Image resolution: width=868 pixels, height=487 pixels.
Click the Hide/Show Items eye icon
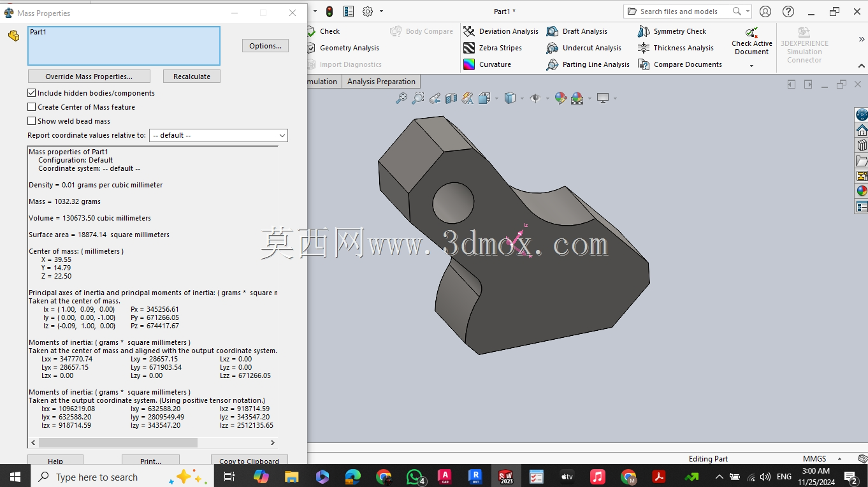pyautogui.click(x=535, y=98)
